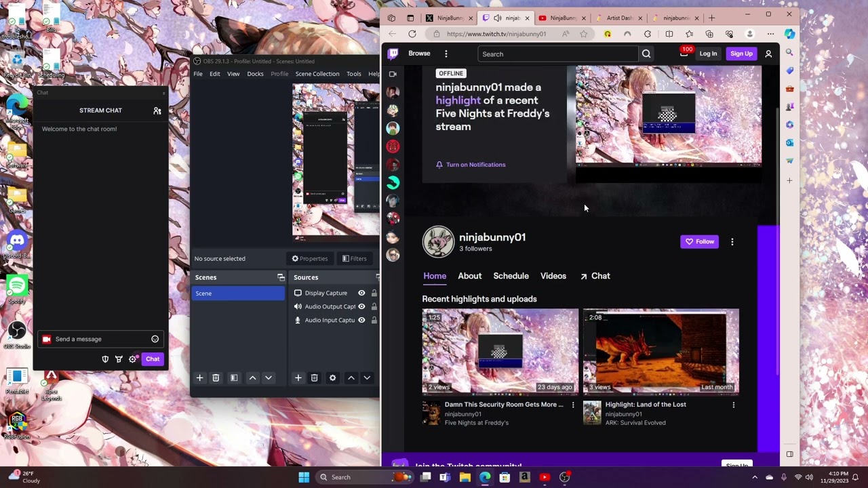Open OBS Tools menu
The height and width of the screenshot is (488, 868).
tap(354, 74)
